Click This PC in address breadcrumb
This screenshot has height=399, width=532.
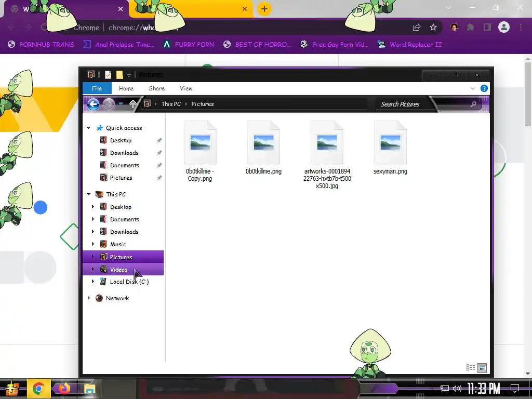click(171, 104)
